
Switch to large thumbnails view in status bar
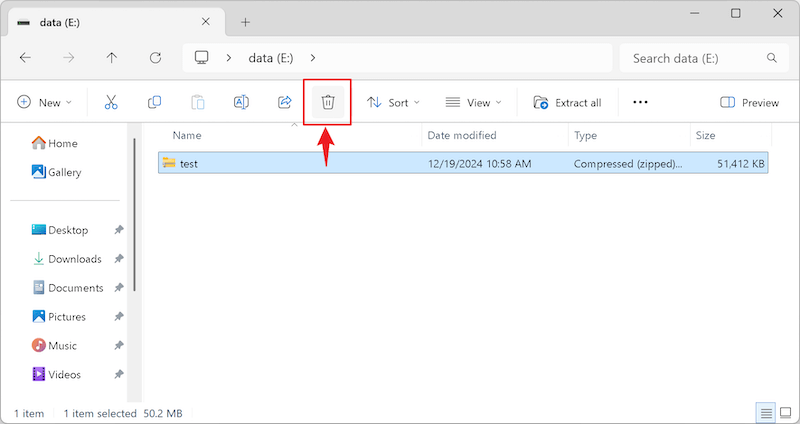pyautogui.click(x=786, y=413)
